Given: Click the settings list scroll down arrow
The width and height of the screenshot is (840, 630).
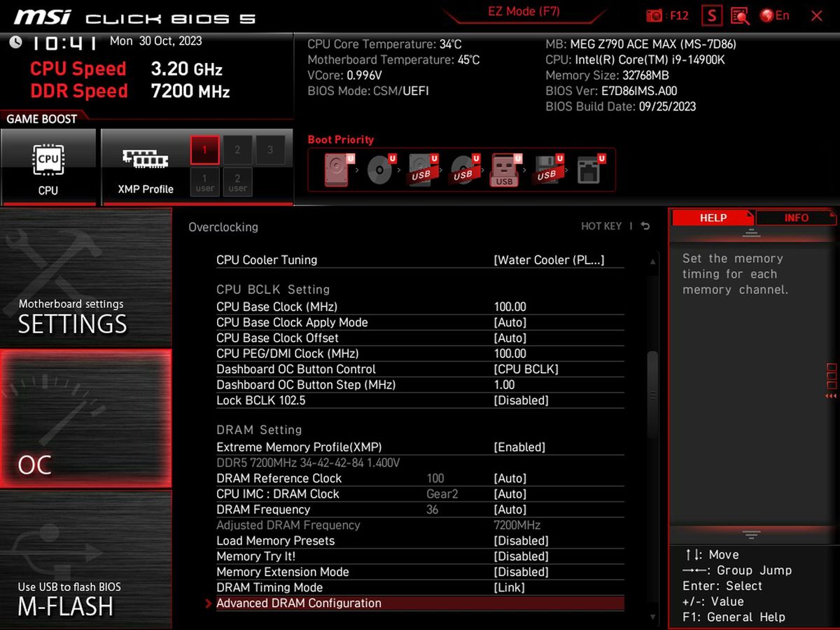Looking at the screenshot, I should click(x=652, y=617).
